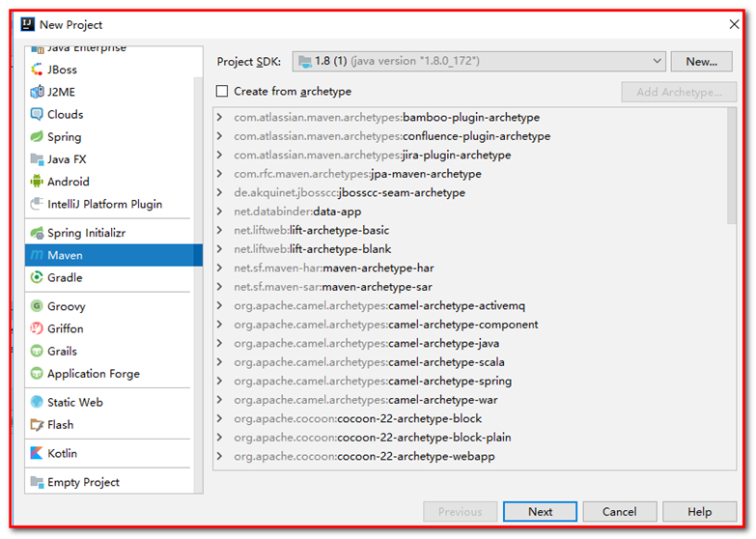Click the Empty Project folder icon

pos(37,482)
